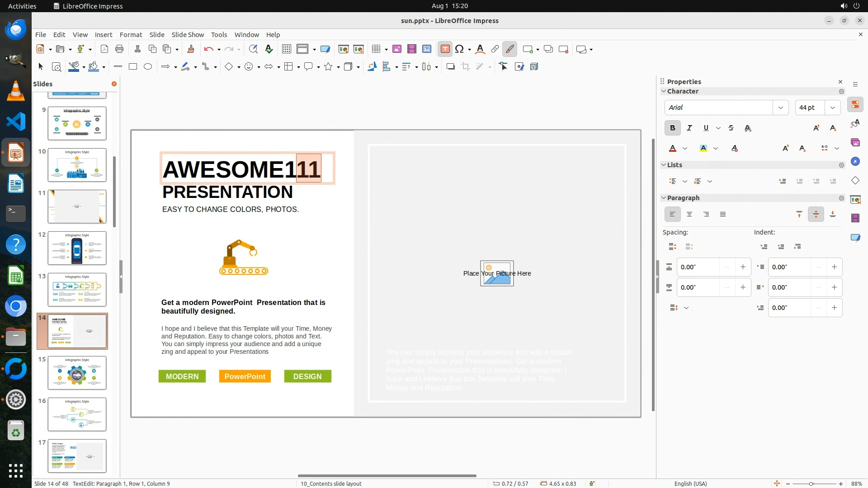Open the Arial font name dropdown
Viewport: 868px width, 488px height.
(780, 108)
